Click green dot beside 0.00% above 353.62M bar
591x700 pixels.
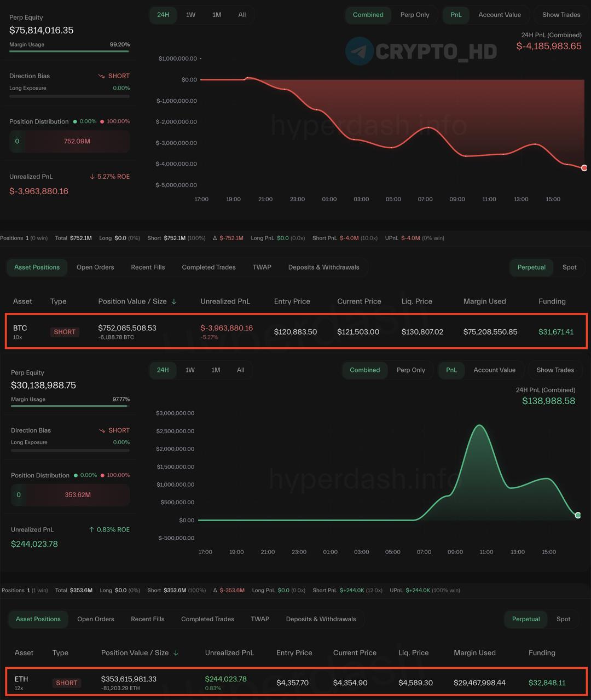click(x=76, y=475)
